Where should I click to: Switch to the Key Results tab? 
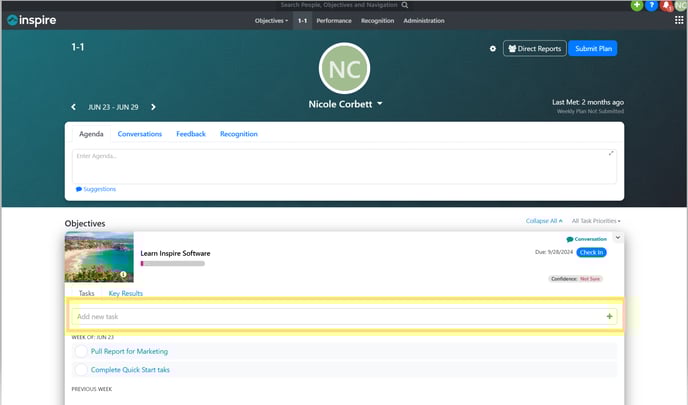[x=125, y=294]
